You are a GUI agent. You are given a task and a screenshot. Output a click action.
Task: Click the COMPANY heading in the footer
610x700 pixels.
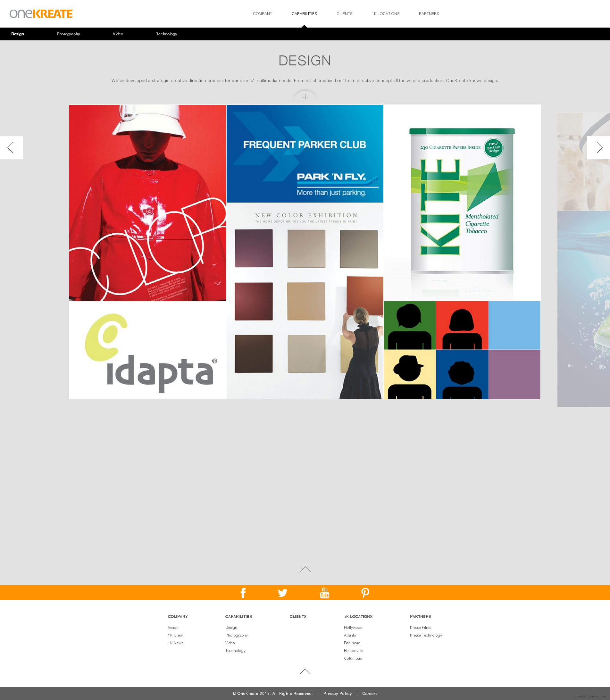[178, 617]
